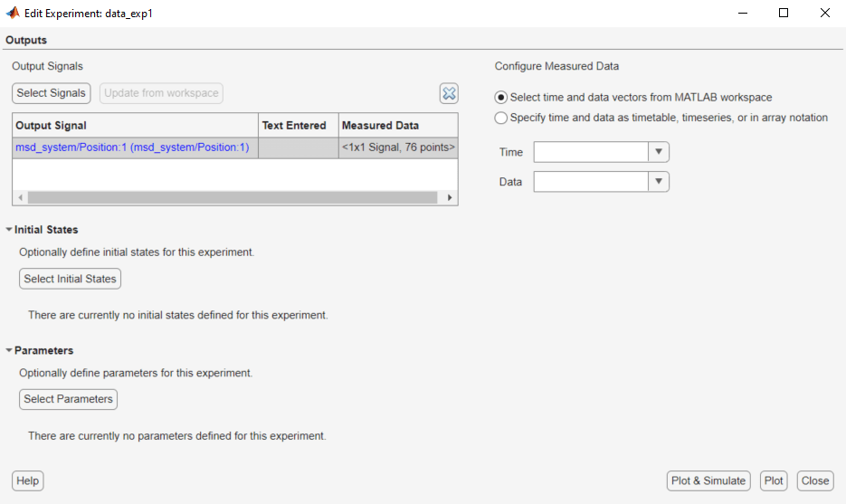This screenshot has width=846, height=504.
Task: Select the msd_system/Position:1 output signal row
Action: (132, 147)
